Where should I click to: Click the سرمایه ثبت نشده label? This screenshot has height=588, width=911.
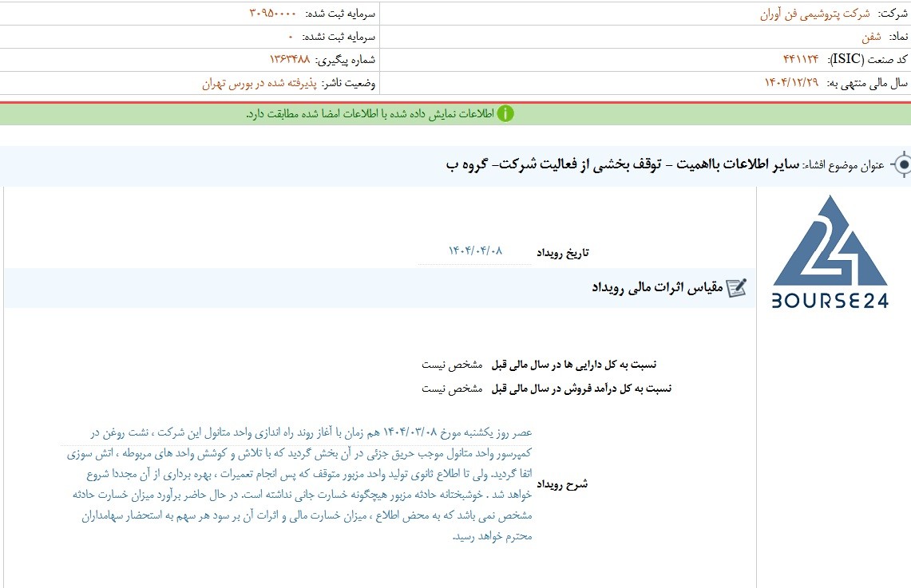[339, 37]
